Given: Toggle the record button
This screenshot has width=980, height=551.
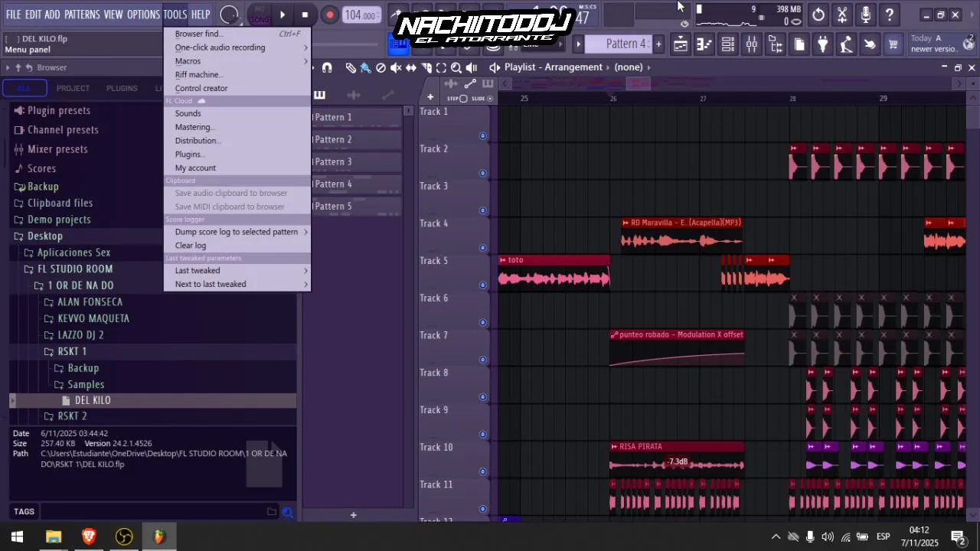Looking at the screenshot, I should [329, 15].
